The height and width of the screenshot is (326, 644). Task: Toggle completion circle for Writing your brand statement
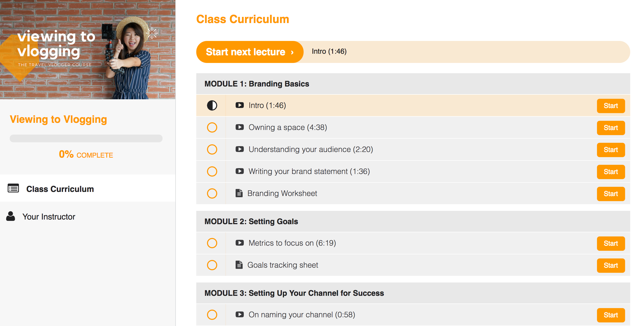click(x=212, y=171)
